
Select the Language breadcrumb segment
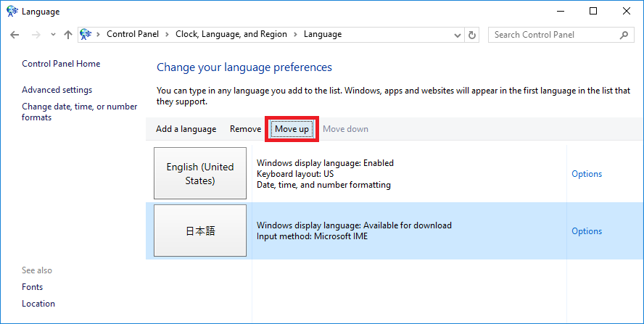[323, 35]
